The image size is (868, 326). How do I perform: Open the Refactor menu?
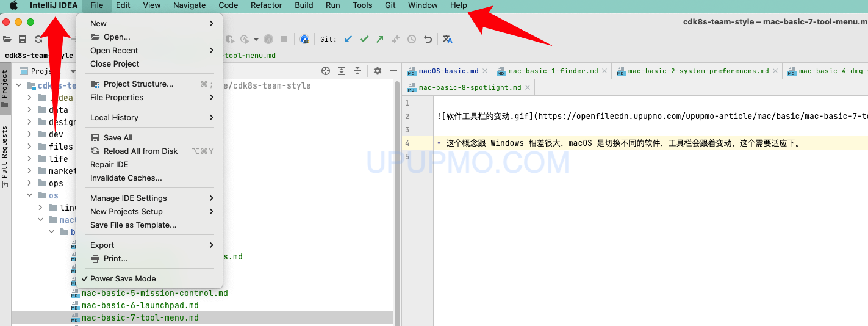coord(266,5)
